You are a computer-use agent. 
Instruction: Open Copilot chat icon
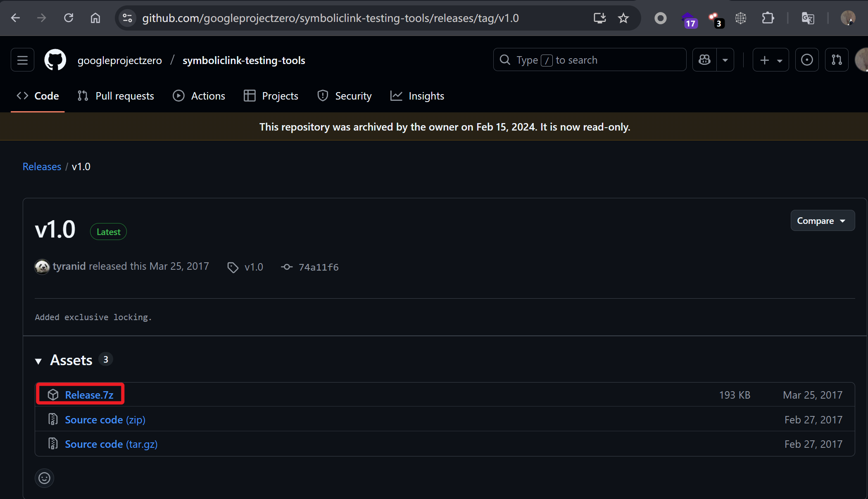click(x=705, y=60)
